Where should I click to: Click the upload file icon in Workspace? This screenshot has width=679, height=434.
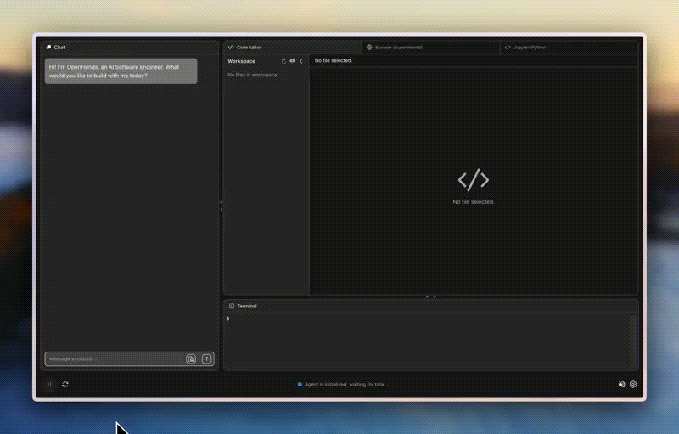tap(292, 61)
